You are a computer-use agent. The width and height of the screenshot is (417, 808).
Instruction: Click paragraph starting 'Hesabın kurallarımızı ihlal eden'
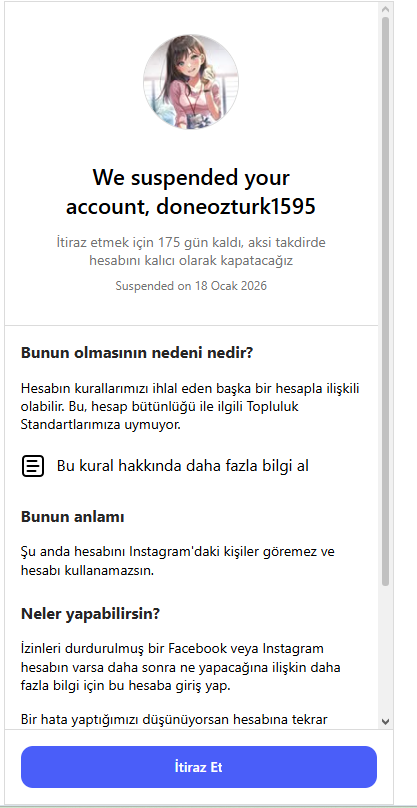tap(190, 407)
